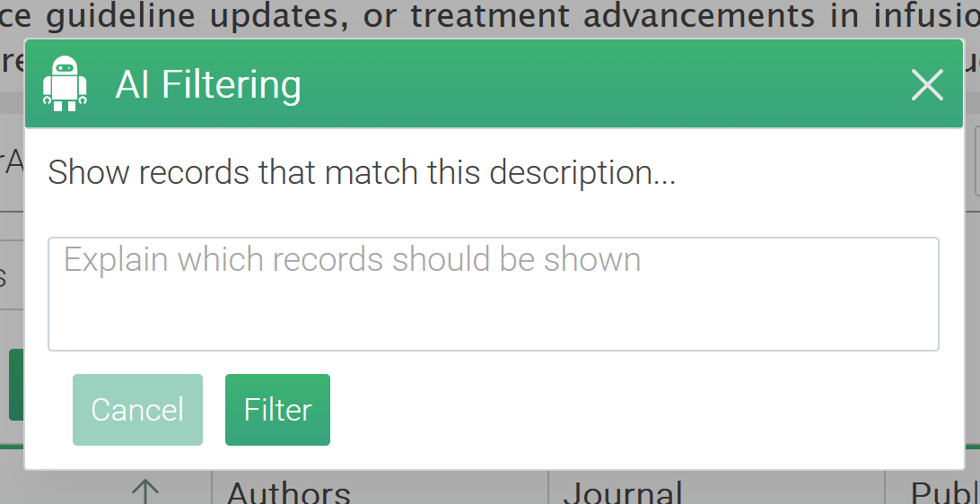This screenshot has width=980, height=504.
Task: Click the green button hidden behind dialog's left edge
Action: (15, 385)
